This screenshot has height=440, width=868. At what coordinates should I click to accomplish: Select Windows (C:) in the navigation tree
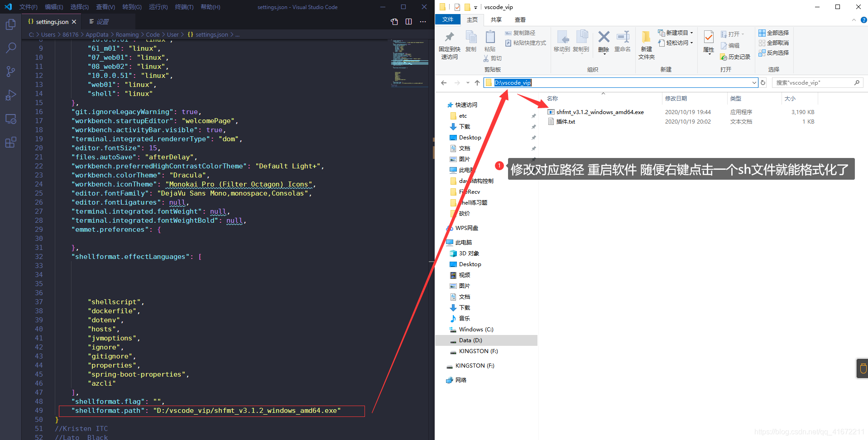(476, 329)
